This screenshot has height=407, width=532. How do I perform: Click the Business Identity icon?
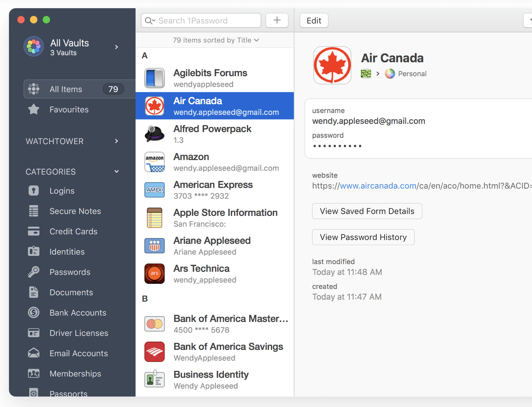pos(154,379)
